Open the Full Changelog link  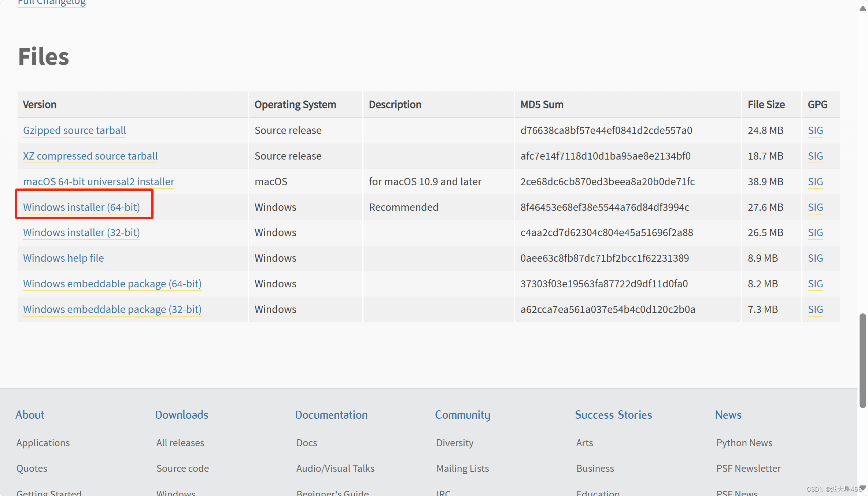click(51, 3)
